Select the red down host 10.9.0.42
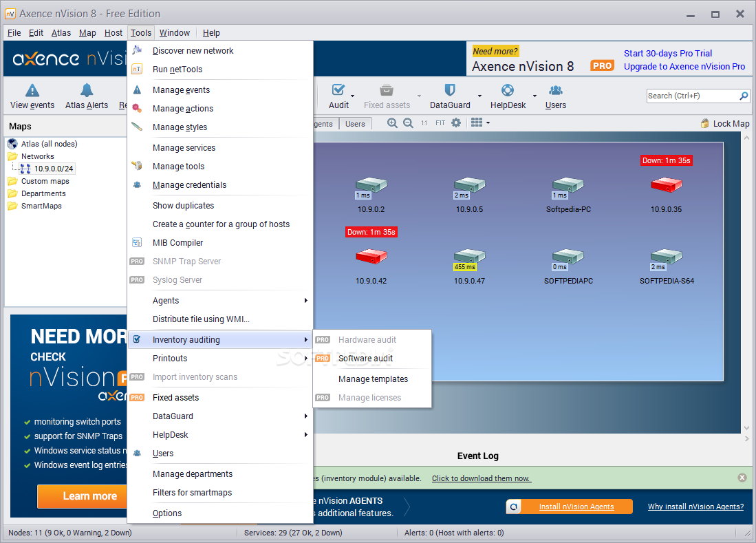Viewport: 756px width, 543px height. [x=371, y=257]
